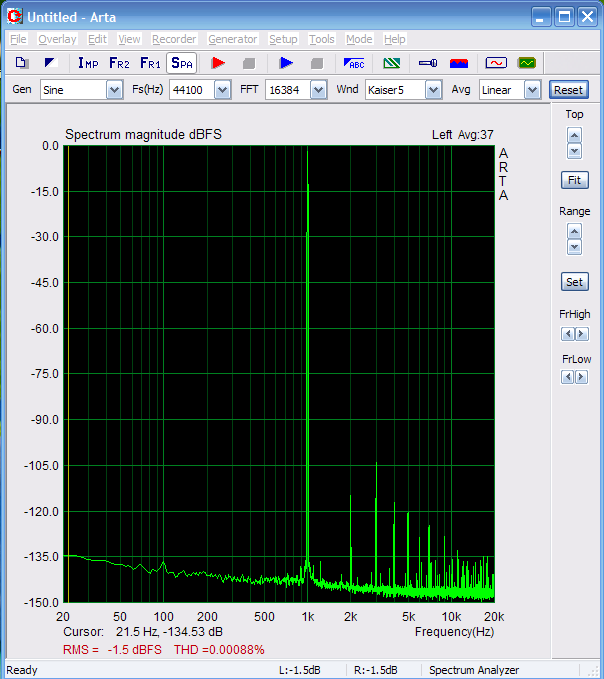Expand the Fs(Hz) sample rate dropdown showing 44100
604x679 pixels.
coord(223,90)
